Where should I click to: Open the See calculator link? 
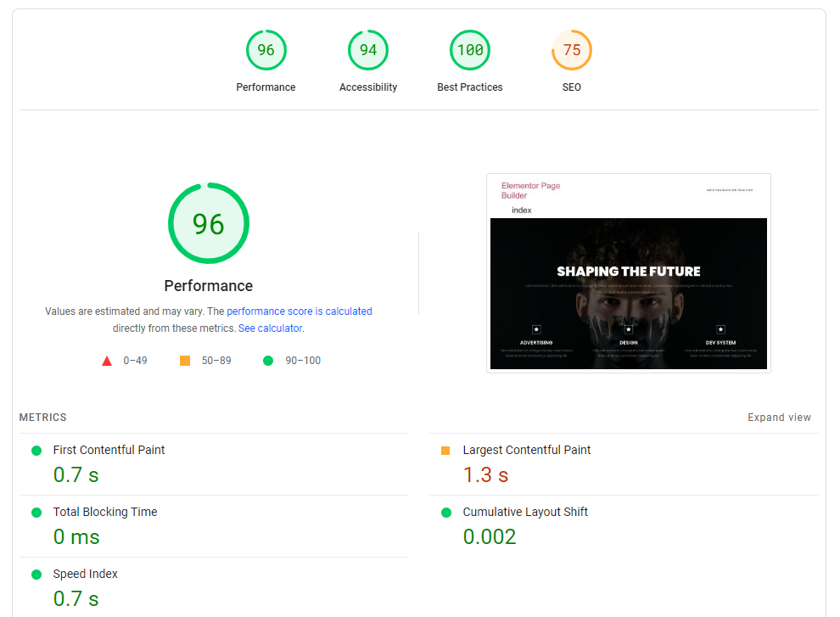click(271, 328)
